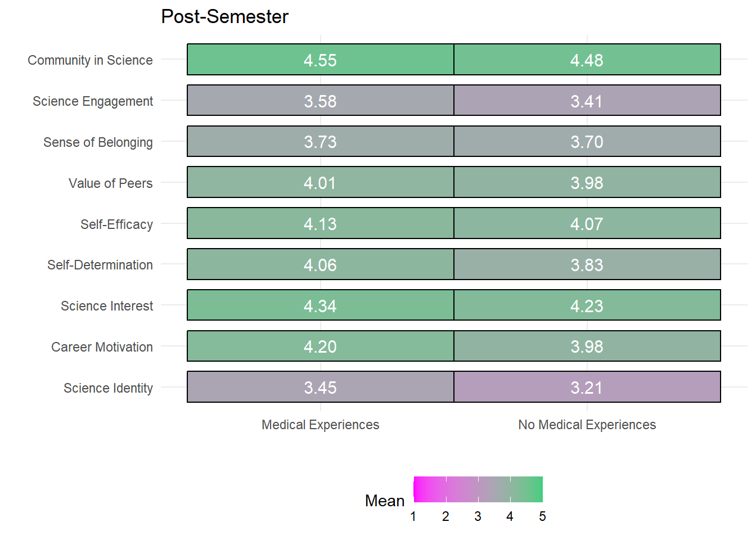This screenshot has height=540, width=756.
Task: Click the 3.98 Career Motivation cell
Action: point(587,346)
